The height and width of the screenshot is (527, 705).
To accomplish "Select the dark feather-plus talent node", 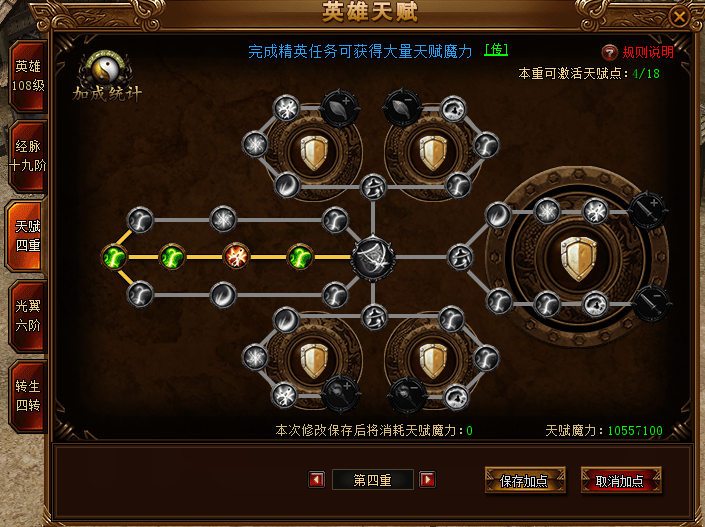I will click(x=340, y=109).
